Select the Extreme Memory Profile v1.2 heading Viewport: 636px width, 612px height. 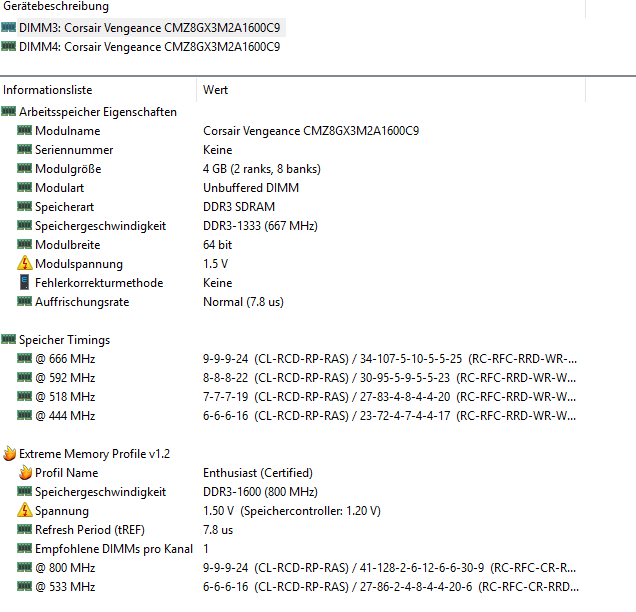pyautogui.click(x=95, y=454)
